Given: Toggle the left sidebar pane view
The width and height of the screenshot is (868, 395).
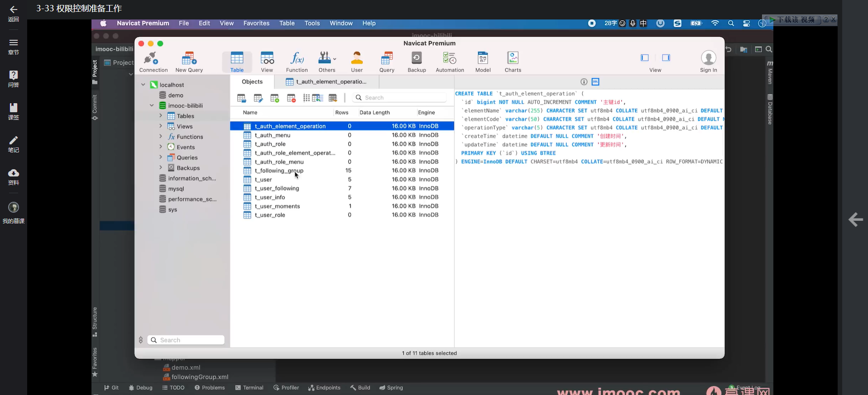Looking at the screenshot, I should [x=645, y=58].
